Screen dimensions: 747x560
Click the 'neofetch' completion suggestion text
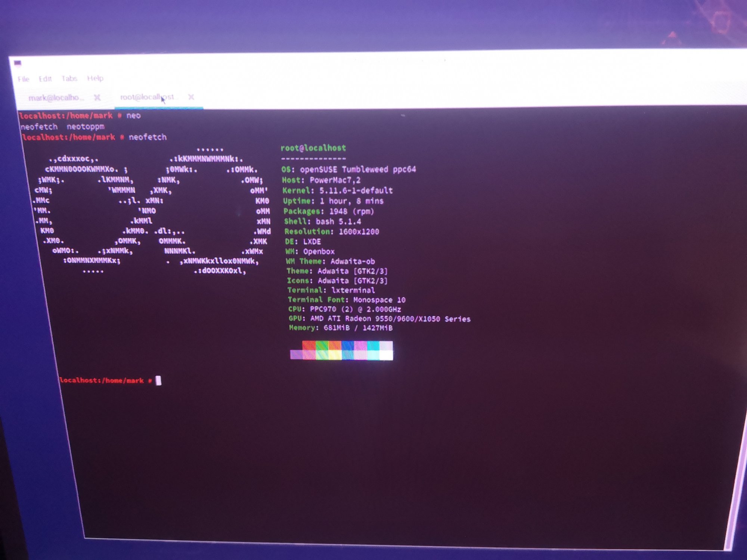[39, 127]
